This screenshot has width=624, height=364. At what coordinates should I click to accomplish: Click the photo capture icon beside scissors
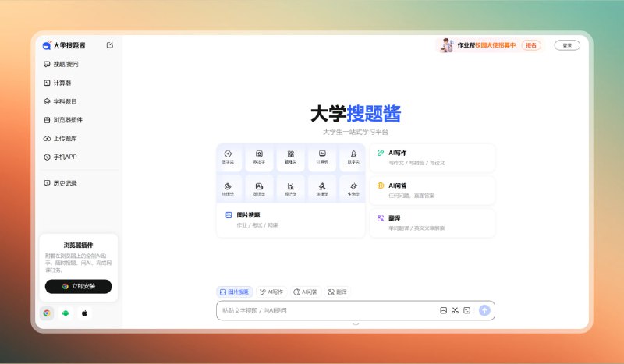[467, 310]
